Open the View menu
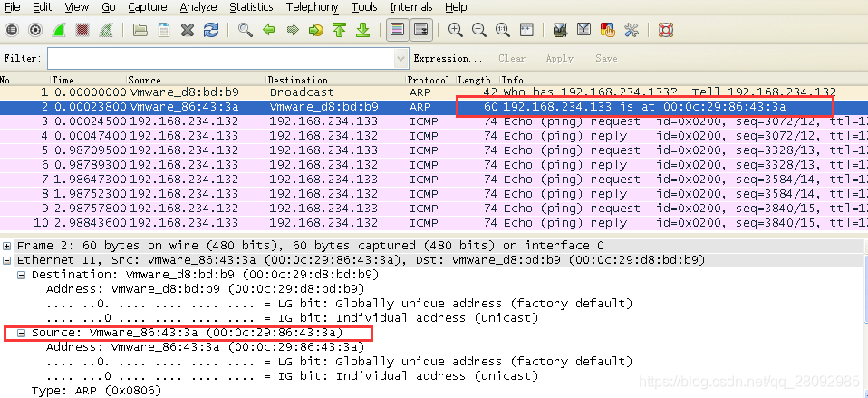 [x=76, y=7]
